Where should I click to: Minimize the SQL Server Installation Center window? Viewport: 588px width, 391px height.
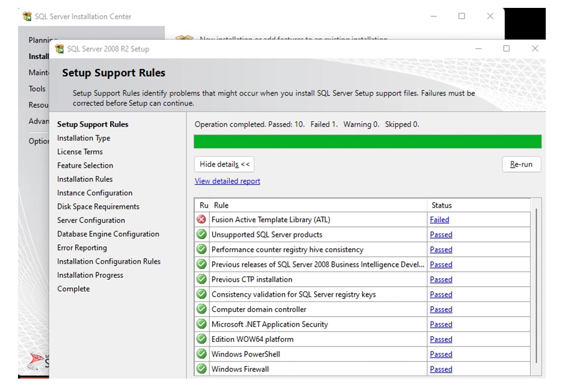[434, 16]
